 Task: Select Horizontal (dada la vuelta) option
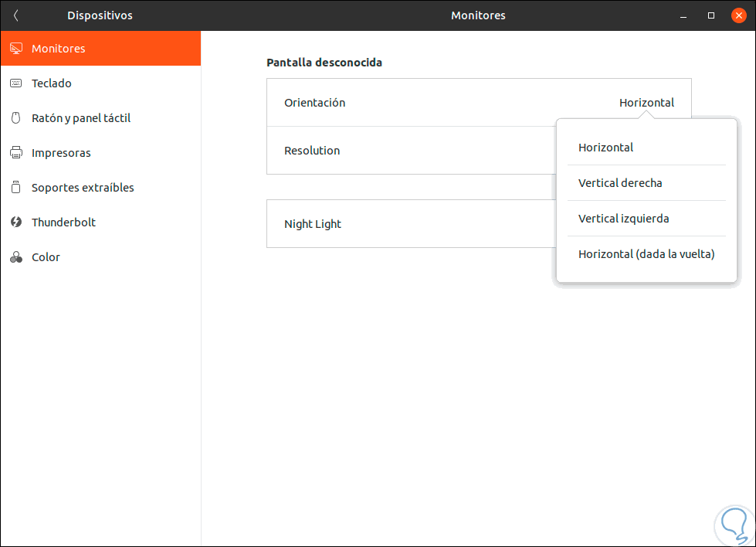pyautogui.click(x=646, y=254)
